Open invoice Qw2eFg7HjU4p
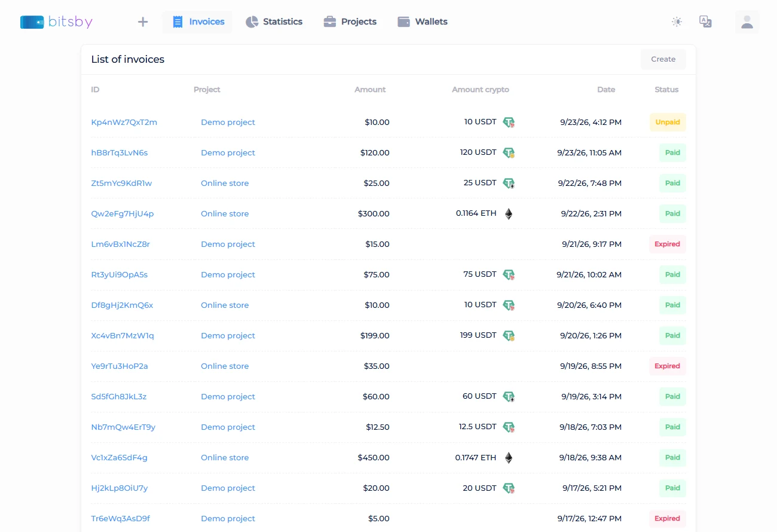 pos(122,214)
